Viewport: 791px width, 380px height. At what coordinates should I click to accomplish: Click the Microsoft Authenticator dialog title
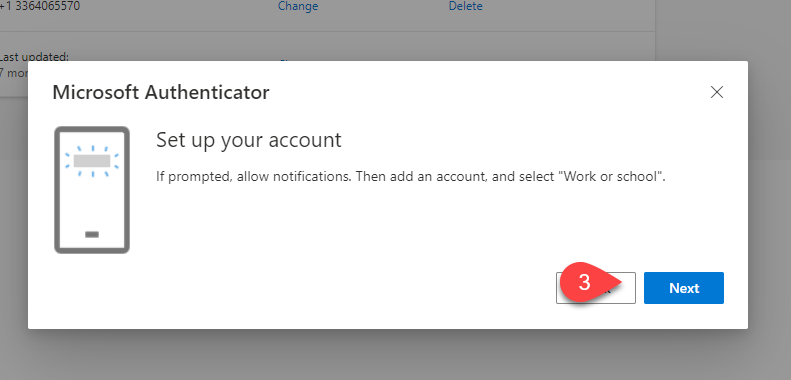[160, 92]
